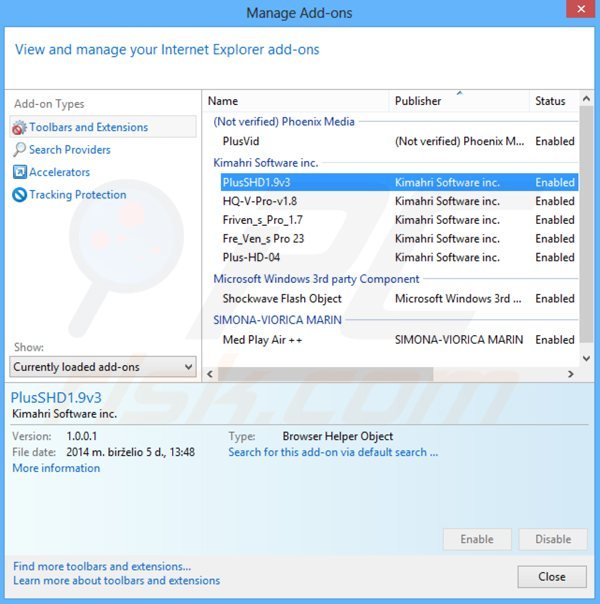Select the PlusVid add-on row
This screenshot has height=604, width=600.
click(399, 141)
